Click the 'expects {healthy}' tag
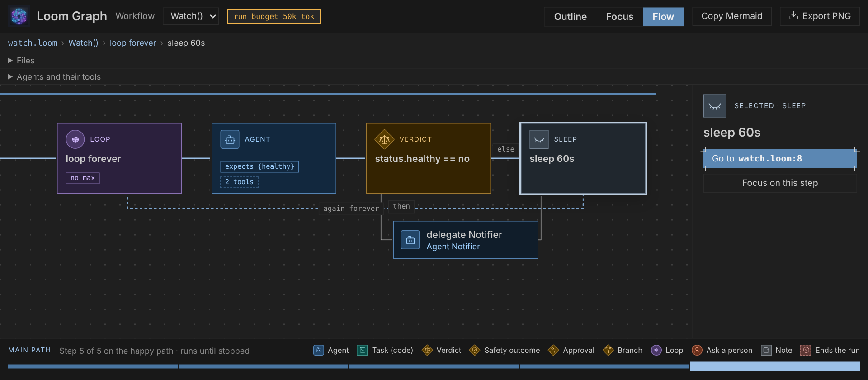868x380 pixels. [x=259, y=166]
